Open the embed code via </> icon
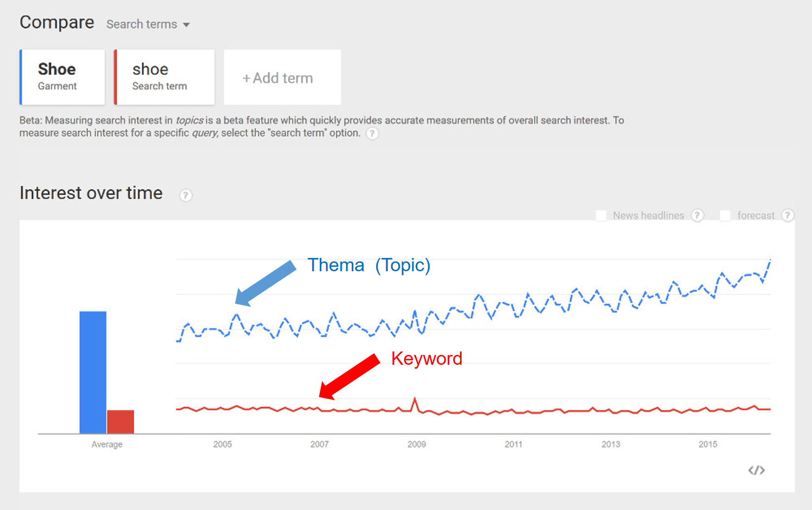812x510 pixels. [756, 471]
